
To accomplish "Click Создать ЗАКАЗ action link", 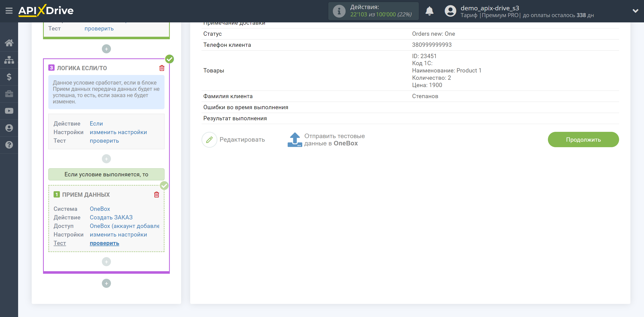I will [x=111, y=217].
